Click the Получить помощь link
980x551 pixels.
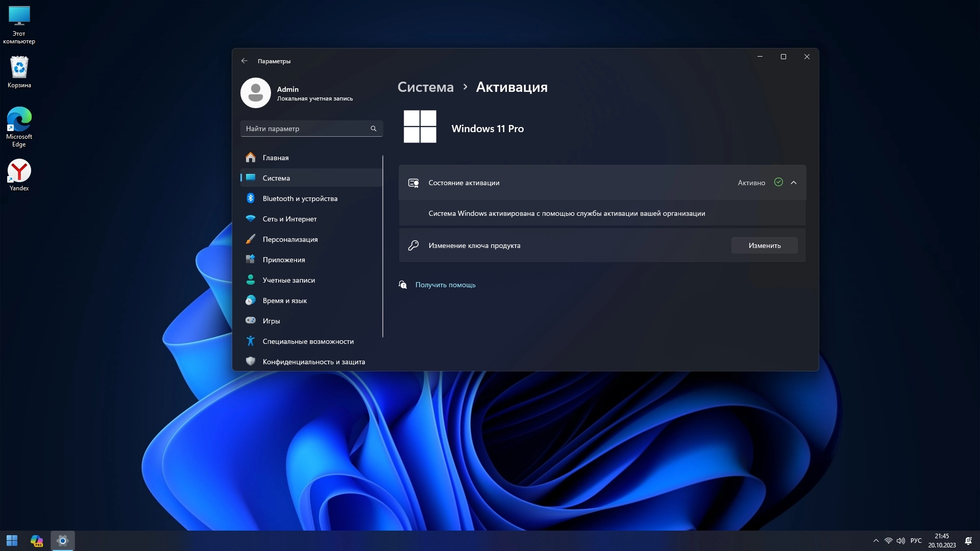[x=445, y=285]
